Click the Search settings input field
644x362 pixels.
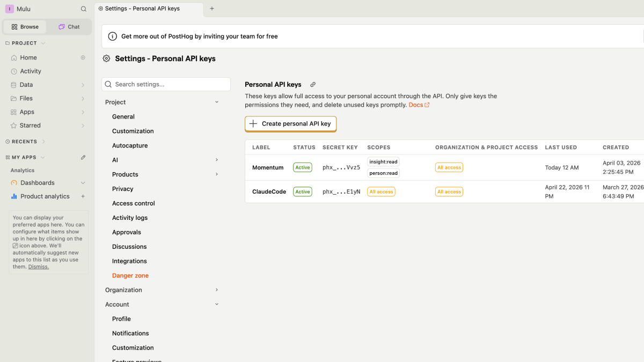coord(166,84)
